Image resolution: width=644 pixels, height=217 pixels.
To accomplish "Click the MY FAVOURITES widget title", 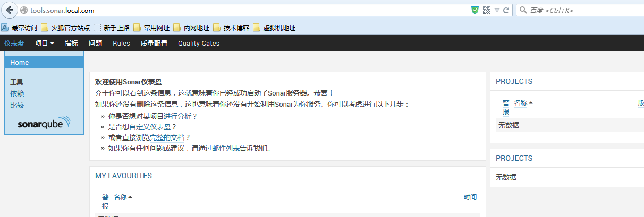I will pos(123,176).
